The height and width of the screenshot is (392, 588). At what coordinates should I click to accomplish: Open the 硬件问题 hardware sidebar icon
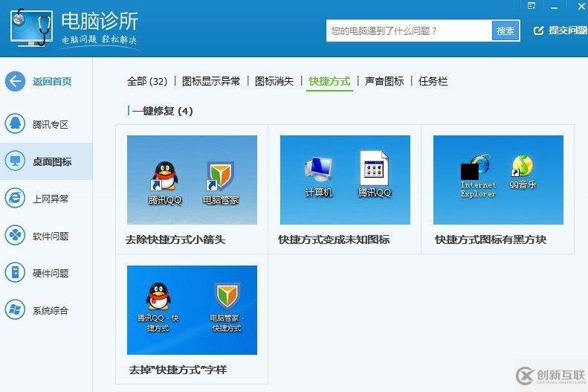coord(15,272)
